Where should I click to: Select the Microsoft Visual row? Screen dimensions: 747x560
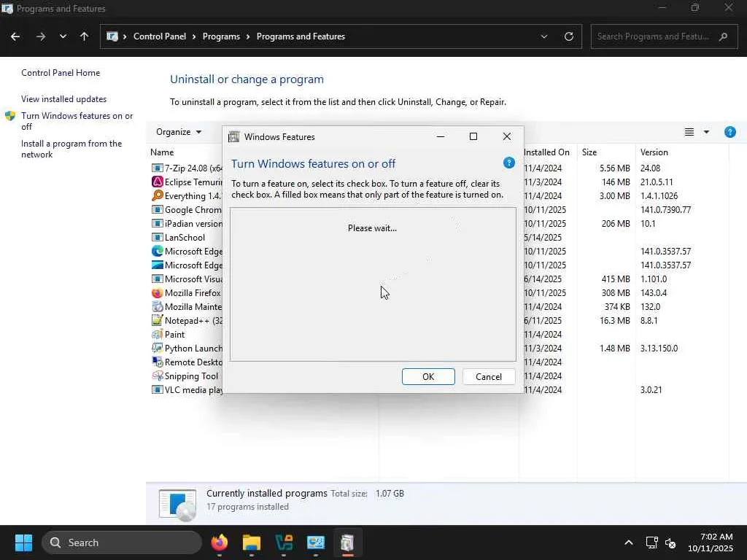click(x=187, y=279)
